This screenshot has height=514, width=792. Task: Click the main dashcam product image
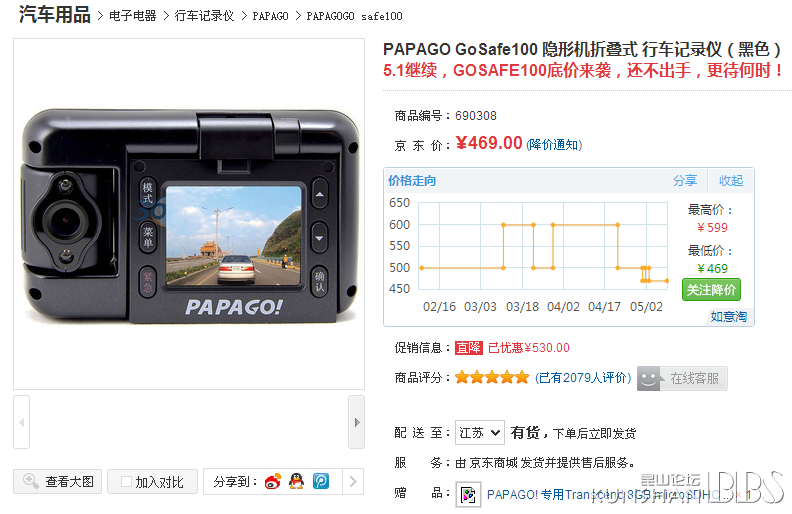tap(189, 214)
